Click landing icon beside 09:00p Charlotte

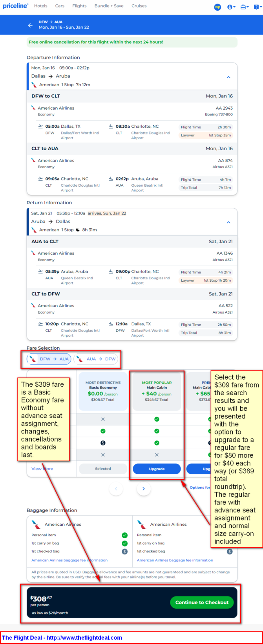(111, 272)
